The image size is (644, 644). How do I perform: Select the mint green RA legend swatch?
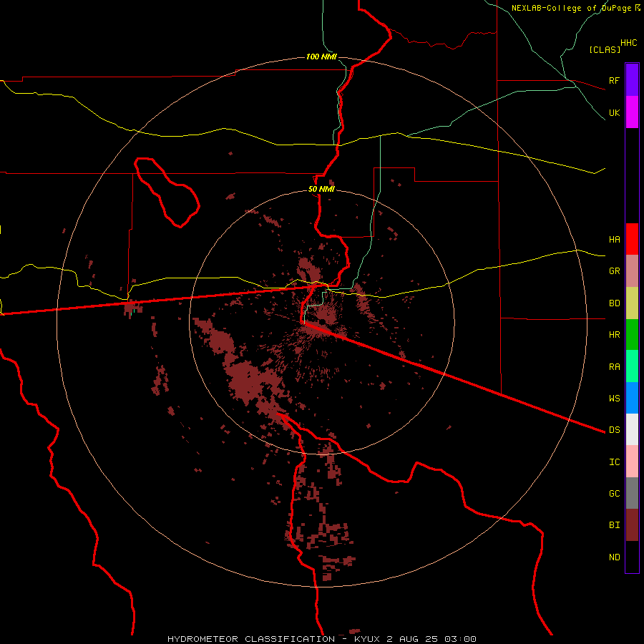tap(632, 366)
